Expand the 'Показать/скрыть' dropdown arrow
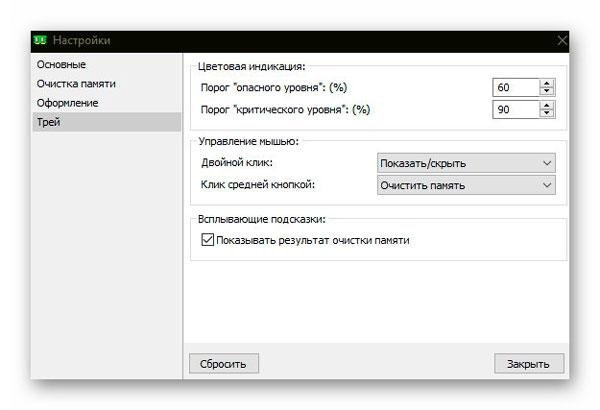This screenshot has width=600, height=410. (x=547, y=163)
